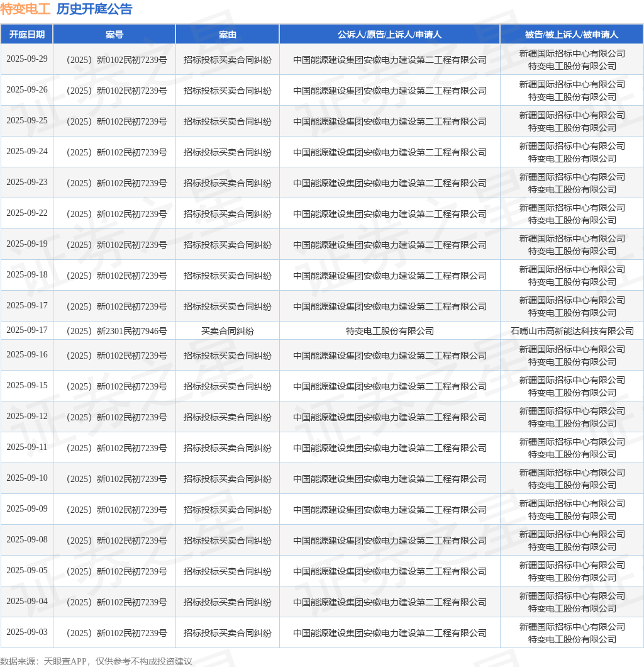The height and width of the screenshot is (667, 644).
Task: Click the 被告/被上诉人/被申请人 column header
Action: click(572, 35)
